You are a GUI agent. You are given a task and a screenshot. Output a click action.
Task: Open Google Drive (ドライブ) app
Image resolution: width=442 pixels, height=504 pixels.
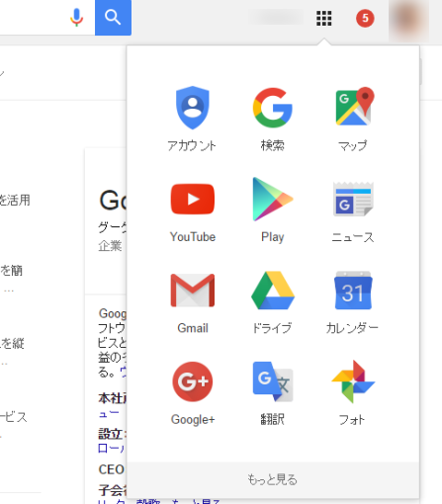[273, 301]
